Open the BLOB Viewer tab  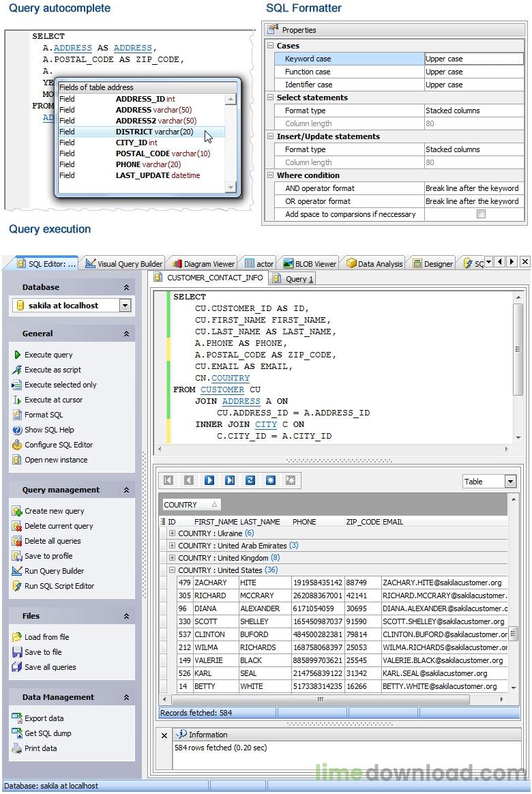pos(310,263)
